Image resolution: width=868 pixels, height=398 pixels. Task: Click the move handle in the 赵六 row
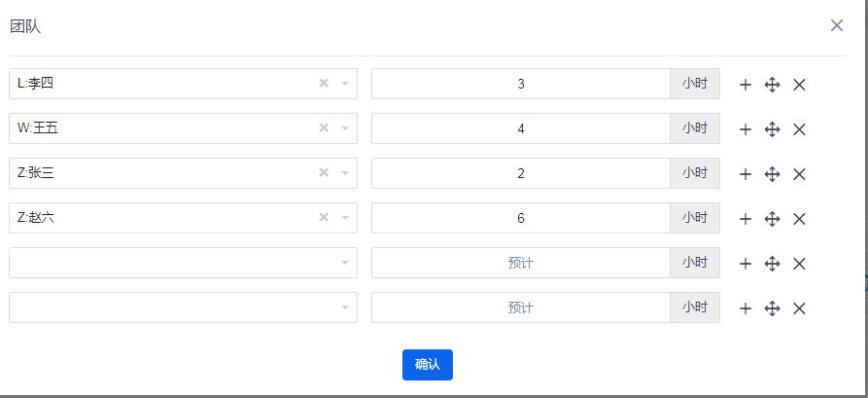tap(773, 219)
